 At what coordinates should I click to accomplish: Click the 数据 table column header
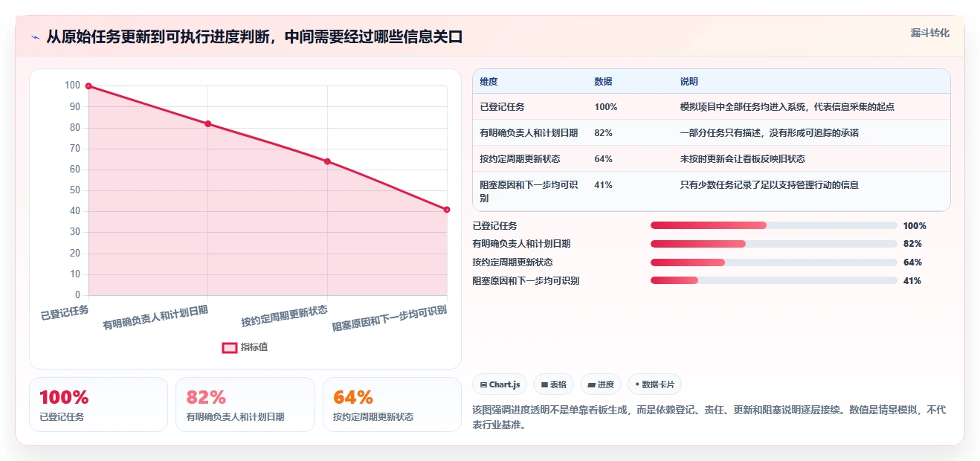point(603,82)
